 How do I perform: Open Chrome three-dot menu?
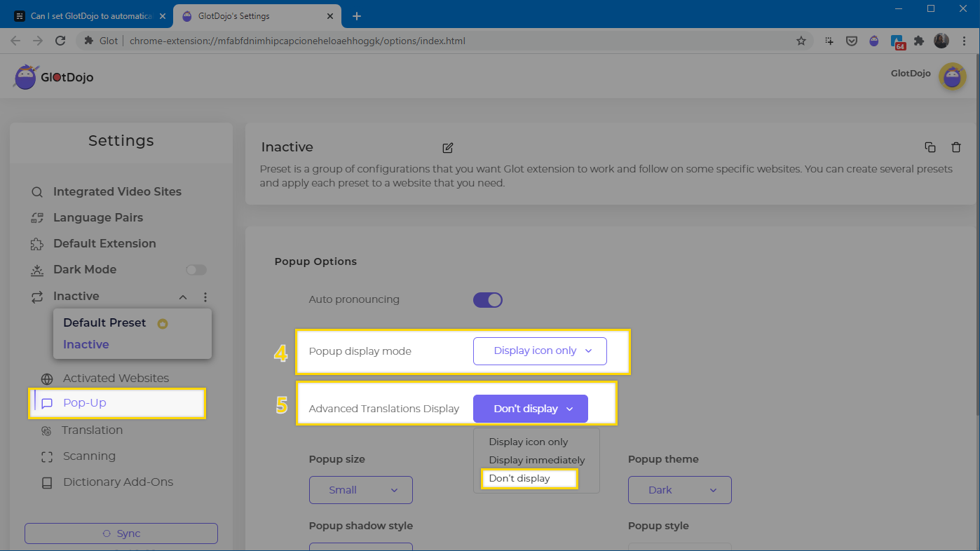point(963,41)
